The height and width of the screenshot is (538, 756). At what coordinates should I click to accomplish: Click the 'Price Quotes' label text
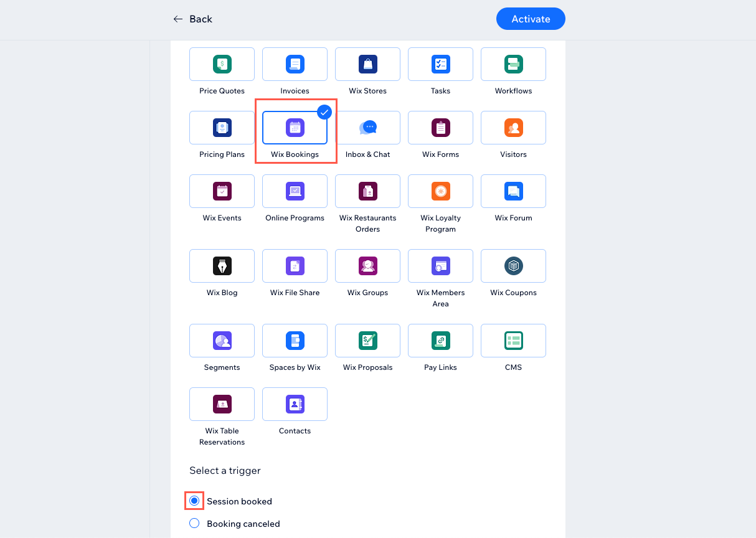tap(222, 91)
